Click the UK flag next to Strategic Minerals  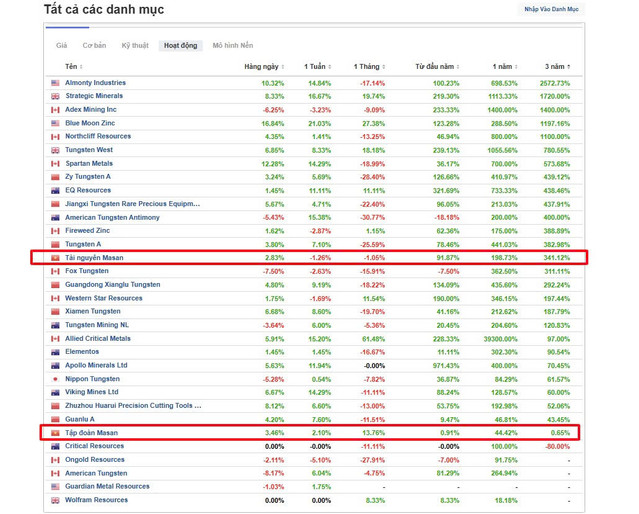click(56, 96)
